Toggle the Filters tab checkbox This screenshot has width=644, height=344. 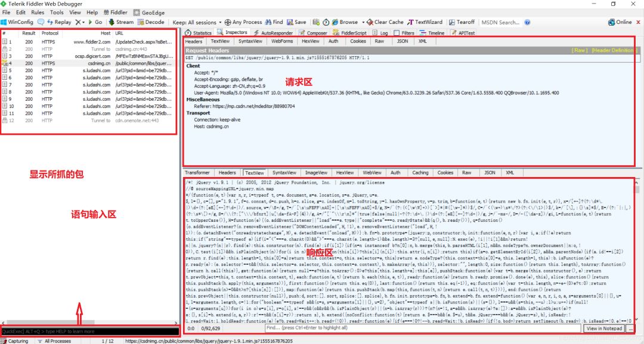tap(397, 33)
